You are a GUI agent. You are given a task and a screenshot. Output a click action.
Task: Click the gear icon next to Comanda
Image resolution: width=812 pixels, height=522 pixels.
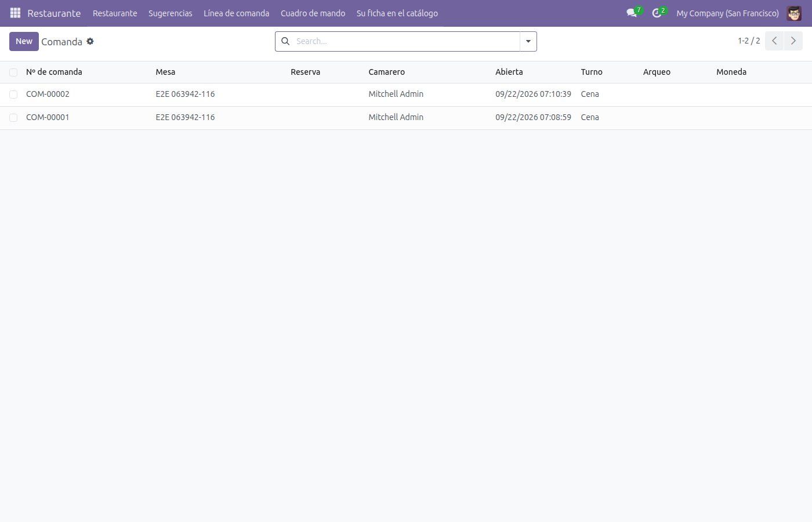[x=90, y=41]
